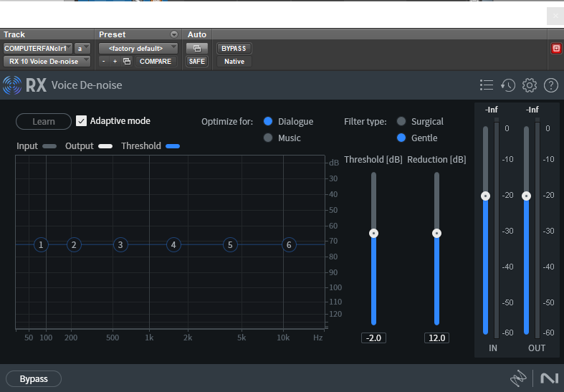Open the factory default preset dropdown

point(138,48)
